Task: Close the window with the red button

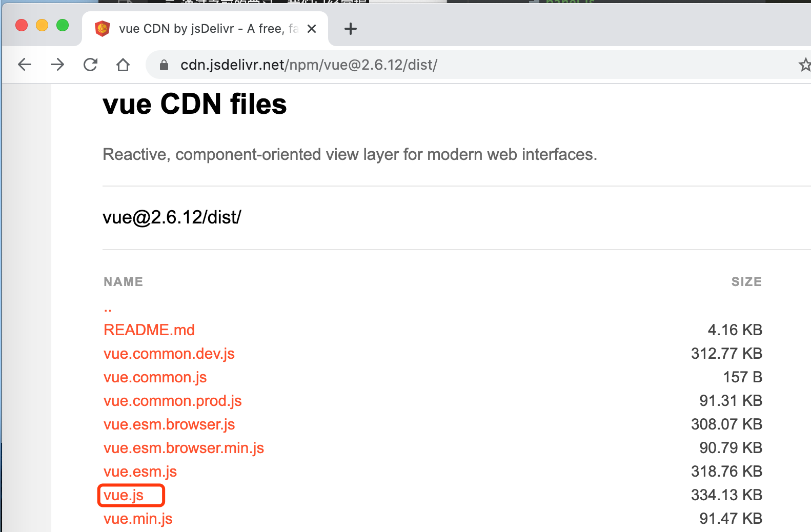Action: (22, 25)
